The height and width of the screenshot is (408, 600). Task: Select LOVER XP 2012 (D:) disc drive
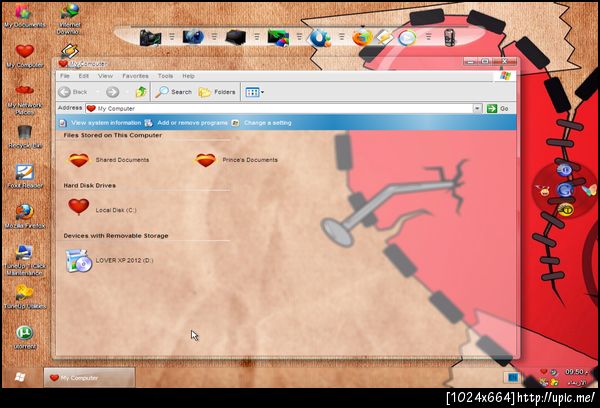click(x=109, y=260)
